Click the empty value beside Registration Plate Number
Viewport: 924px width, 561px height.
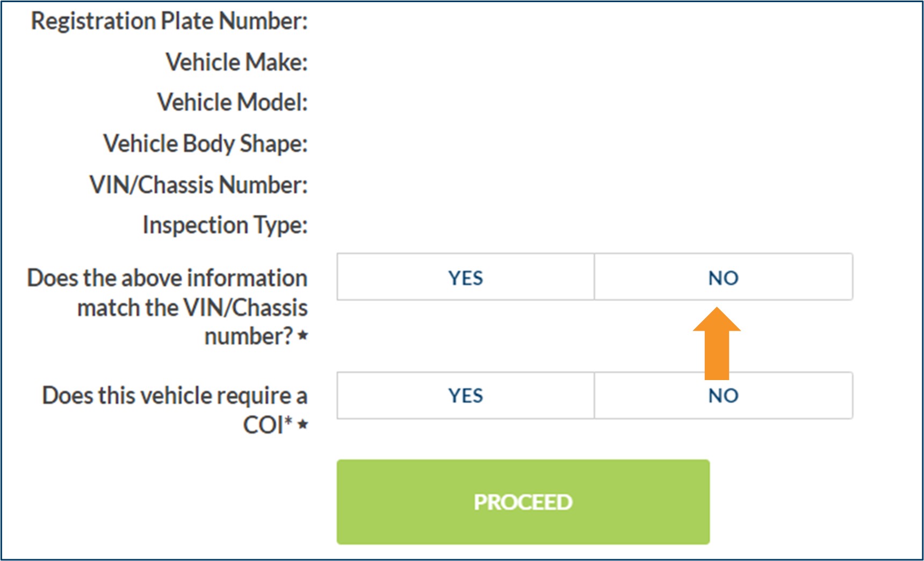483,21
